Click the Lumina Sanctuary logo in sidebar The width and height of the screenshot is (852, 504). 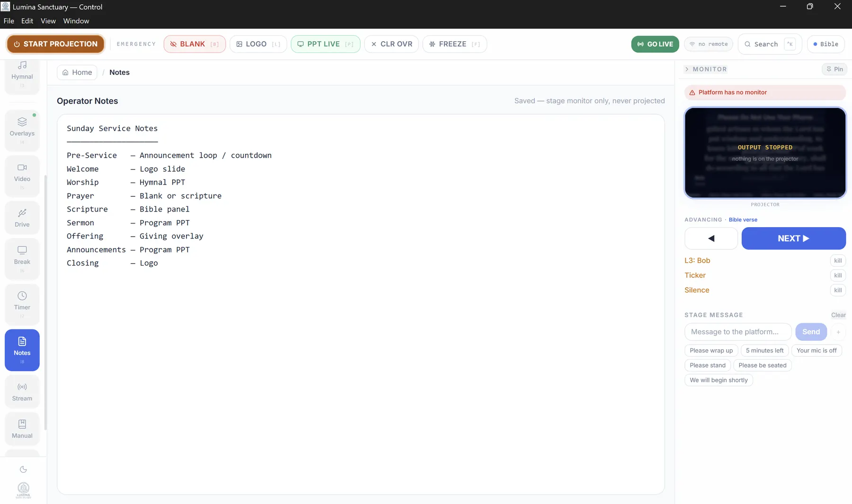[x=23, y=490]
